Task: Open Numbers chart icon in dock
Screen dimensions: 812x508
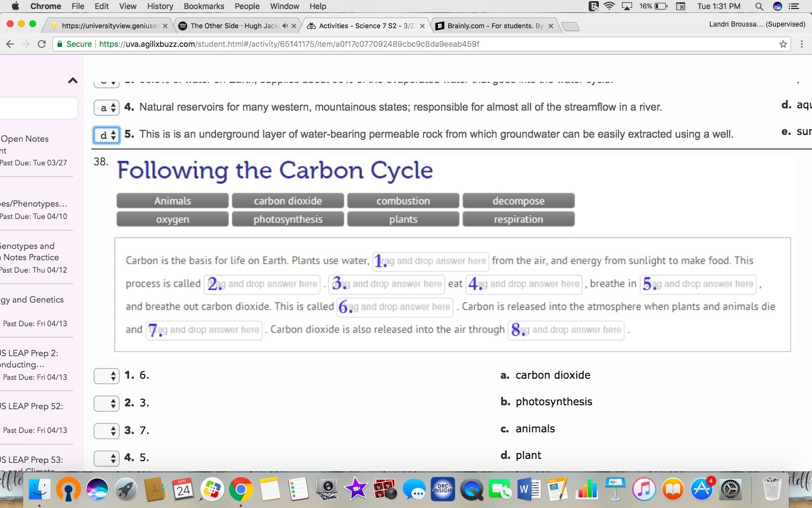Action: coord(586,489)
